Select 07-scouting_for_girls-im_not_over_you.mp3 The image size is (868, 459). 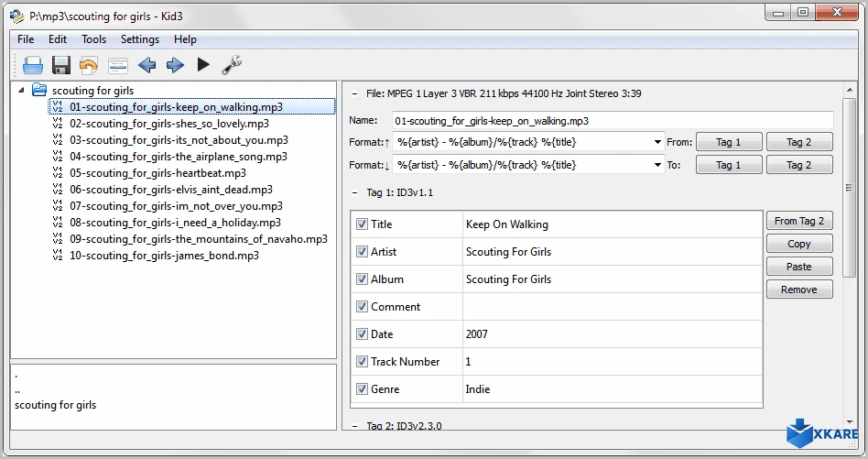(176, 206)
